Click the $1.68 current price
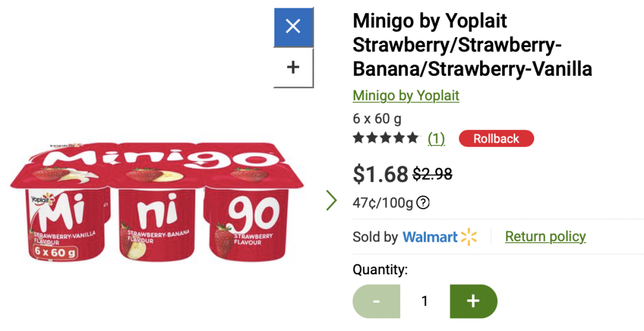The image size is (644, 331). 380,174
